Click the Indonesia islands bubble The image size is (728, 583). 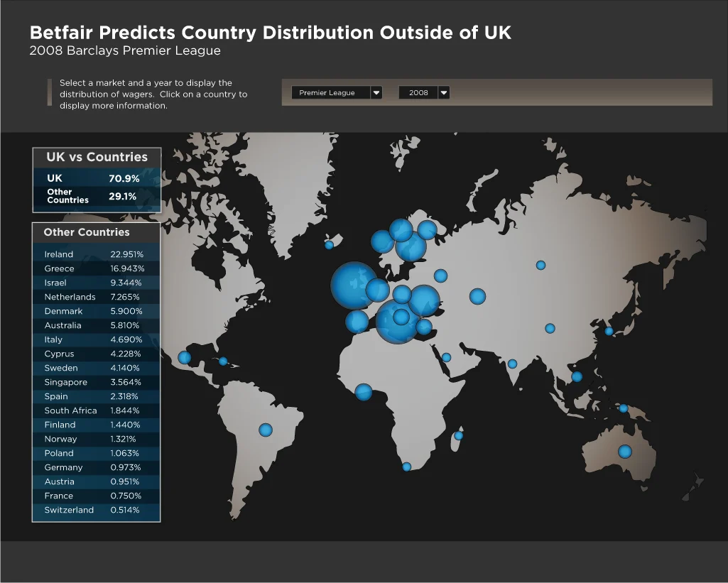[624, 408]
